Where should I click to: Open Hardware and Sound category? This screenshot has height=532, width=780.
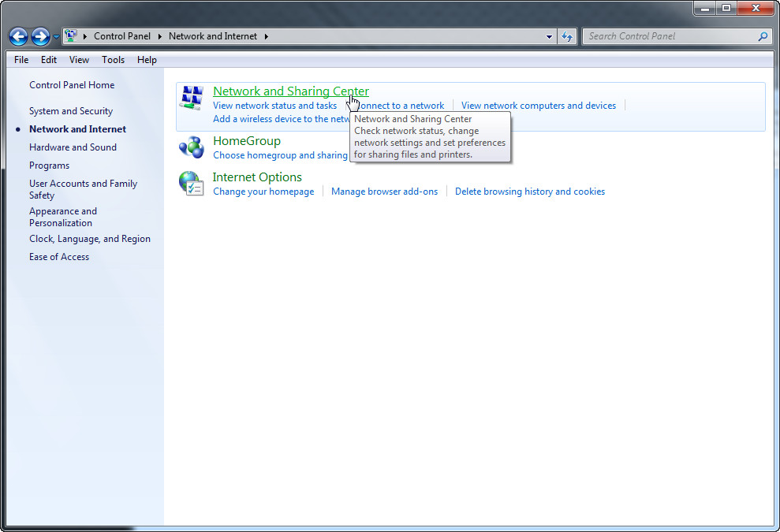click(73, 147)
